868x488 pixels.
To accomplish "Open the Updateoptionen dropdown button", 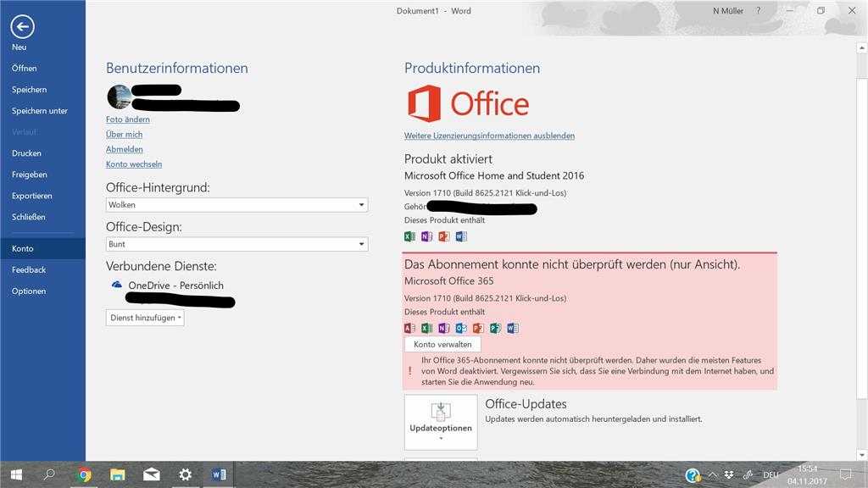I will [441, 422].
